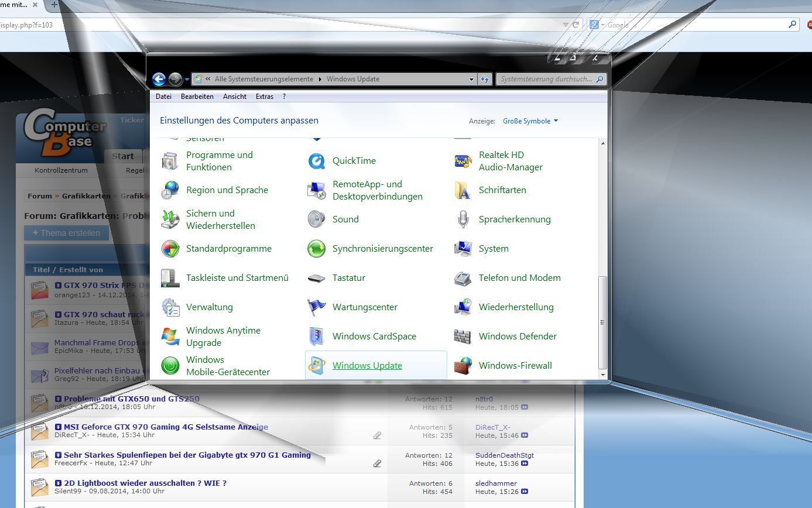Open Kontrollzentrum in forum navigation

61,170
